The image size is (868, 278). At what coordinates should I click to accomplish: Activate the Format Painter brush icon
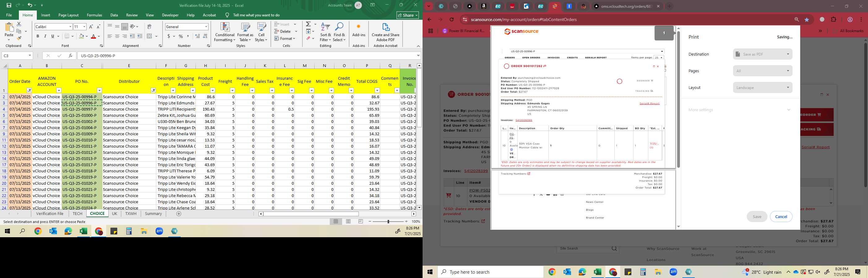point(19,38)
